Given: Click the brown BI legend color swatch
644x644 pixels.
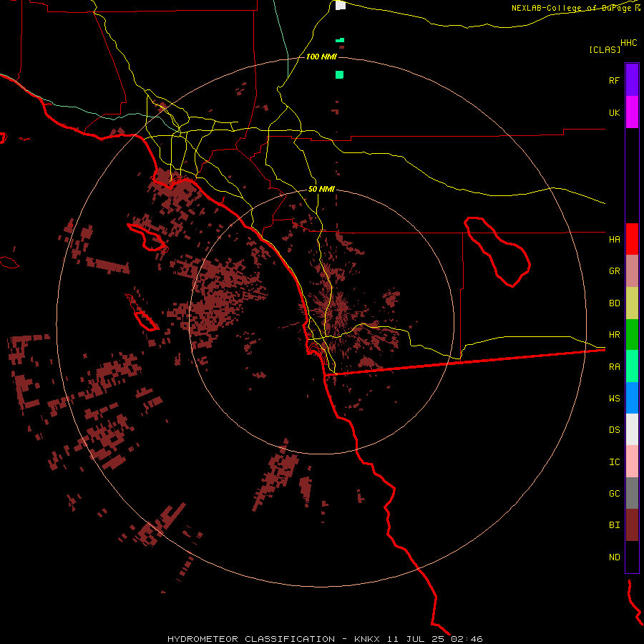Looking at the screenshot, I should coord(632,525).
